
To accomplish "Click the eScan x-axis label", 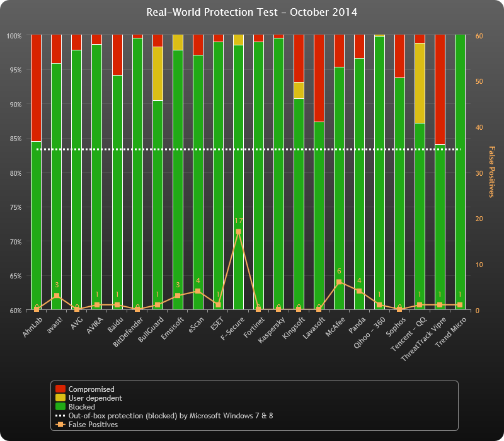I will (196, 324).
